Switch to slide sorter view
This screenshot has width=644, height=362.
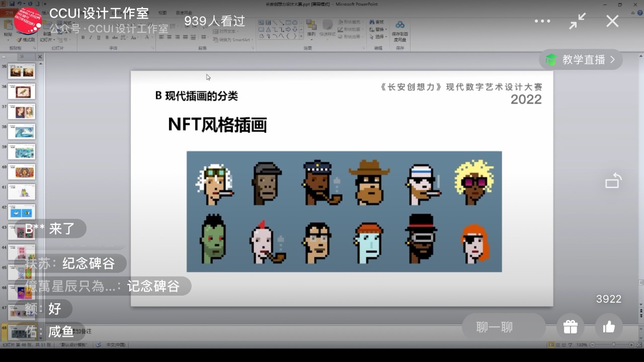(x=558, y=345)
